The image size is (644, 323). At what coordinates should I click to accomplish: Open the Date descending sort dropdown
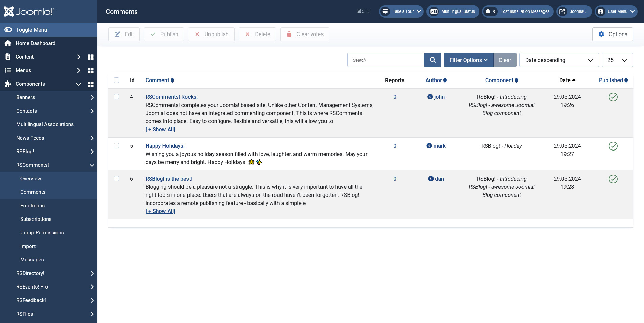coord(559,60)
